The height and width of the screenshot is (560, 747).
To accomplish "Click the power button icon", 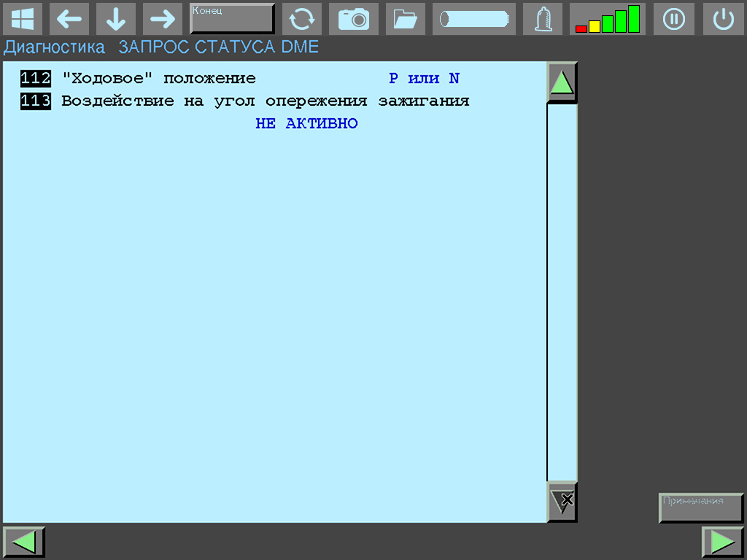I will click(723, 19).
